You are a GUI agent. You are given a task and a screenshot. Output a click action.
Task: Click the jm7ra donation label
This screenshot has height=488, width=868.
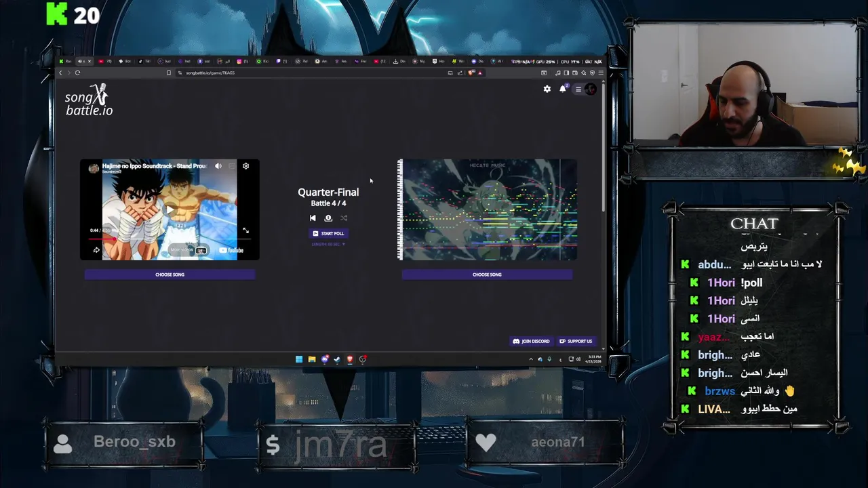pyautogui.click(x=341, y=444)
